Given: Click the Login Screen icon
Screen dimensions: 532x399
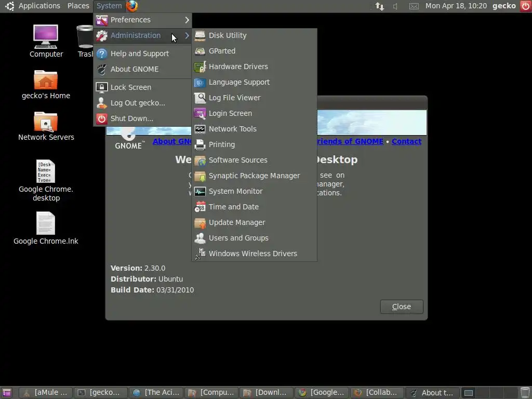Looking at the screenshot, I should [200, 113].
